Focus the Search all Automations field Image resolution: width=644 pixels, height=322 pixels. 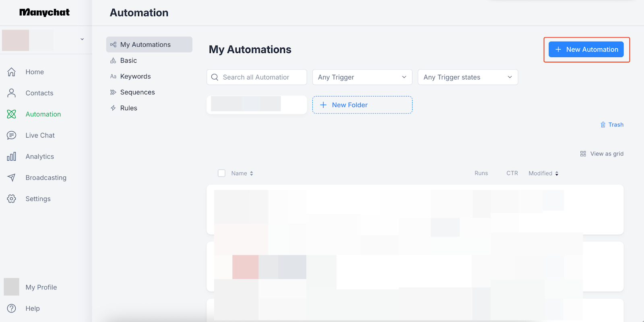point(262,77)
